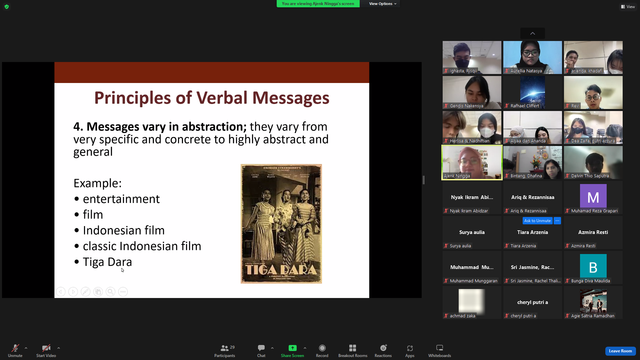Click bullet text 'entertainment'
The height and width of the screenshot is (360, 640).
point(121,199)
